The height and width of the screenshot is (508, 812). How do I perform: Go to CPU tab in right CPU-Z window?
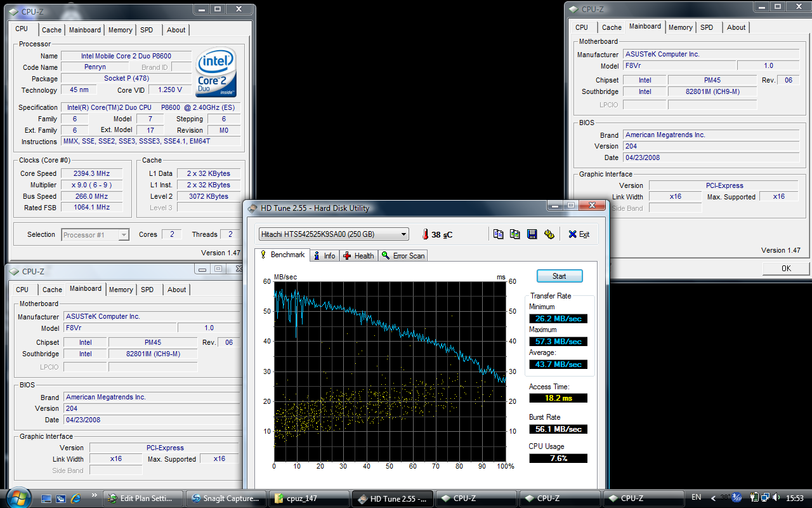pos(582,27)
